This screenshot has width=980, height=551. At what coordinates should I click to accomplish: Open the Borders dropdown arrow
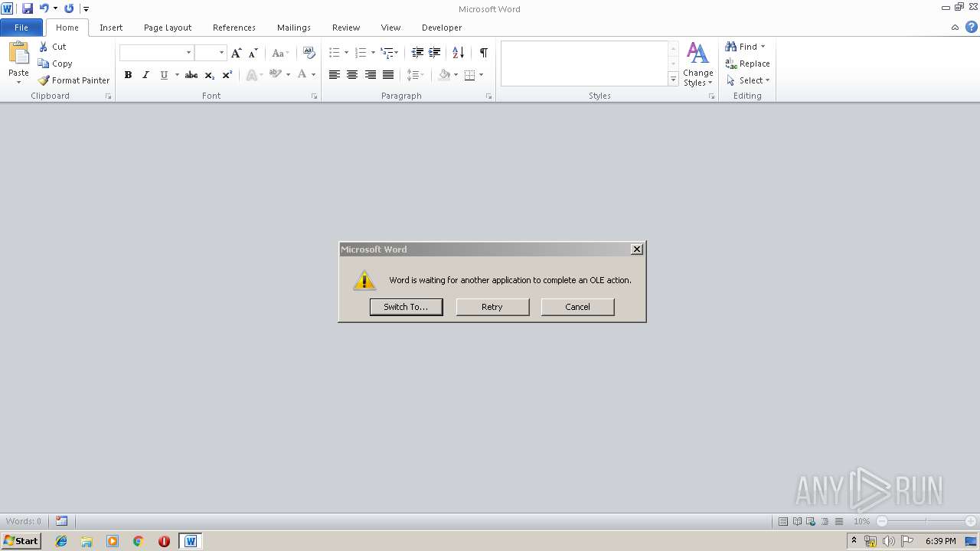pyautogui.click(x=481, y=75)
